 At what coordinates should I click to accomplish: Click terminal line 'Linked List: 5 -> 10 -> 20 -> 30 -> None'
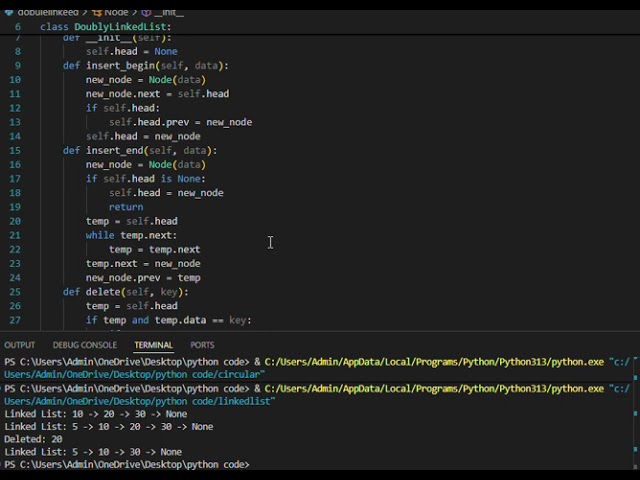pos(109,427)
